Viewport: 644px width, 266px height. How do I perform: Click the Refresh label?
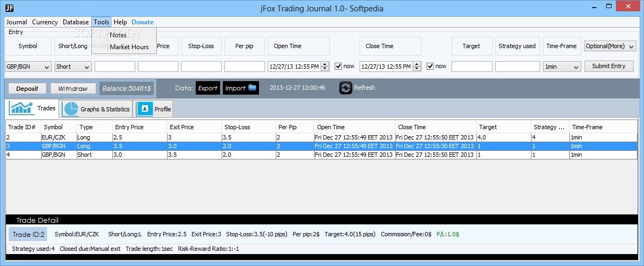click(364, 88)
